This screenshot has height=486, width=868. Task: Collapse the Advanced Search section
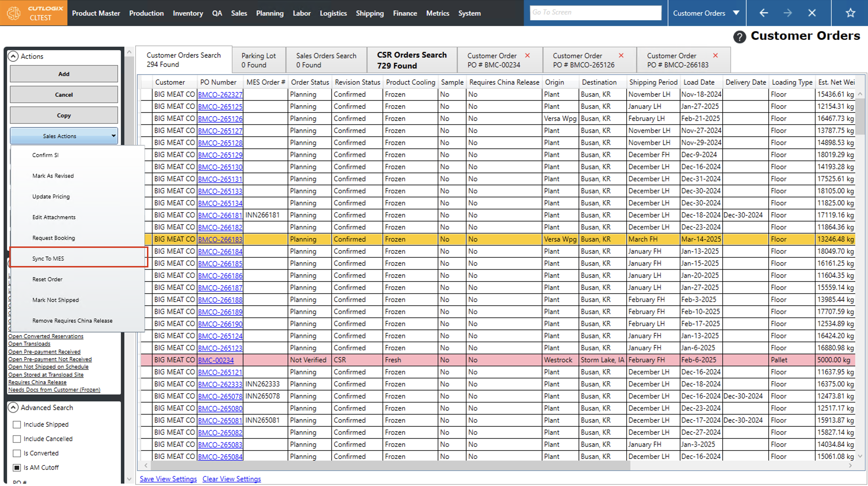(13, 408)
